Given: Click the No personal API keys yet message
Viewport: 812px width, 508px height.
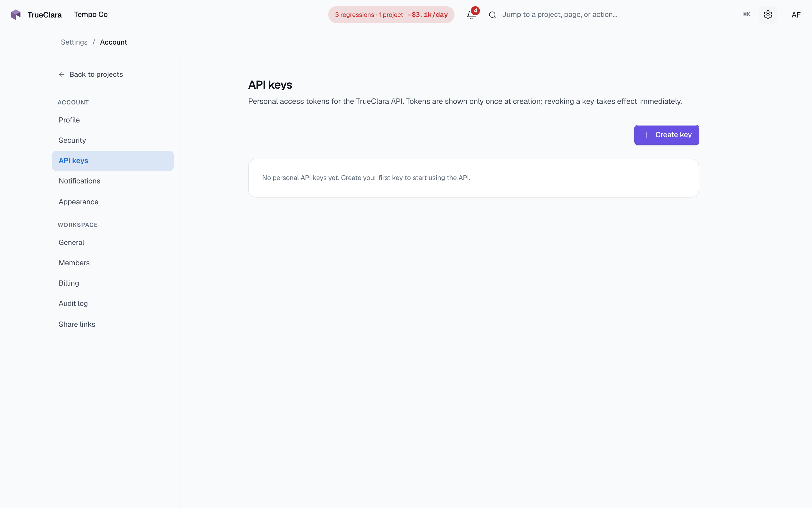Looking at the screenshot, I should (x=366, y=178).
